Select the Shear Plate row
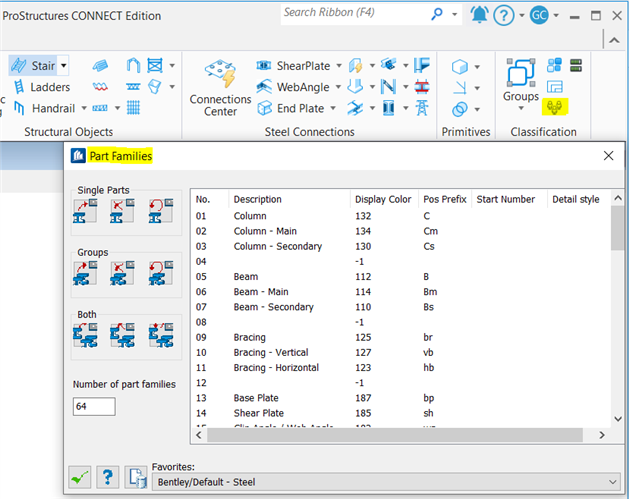This screenshot has height=499, width=629. [401, 413]
